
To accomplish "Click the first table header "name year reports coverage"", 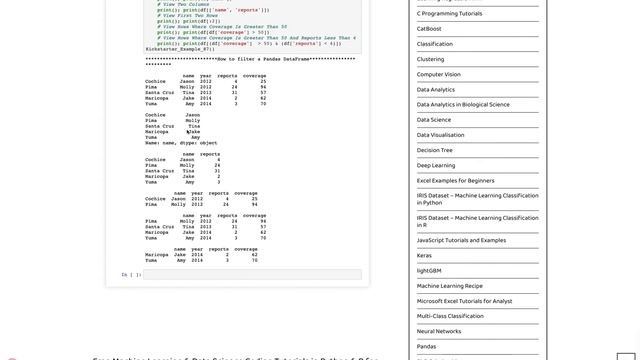I will coord(224,76).
